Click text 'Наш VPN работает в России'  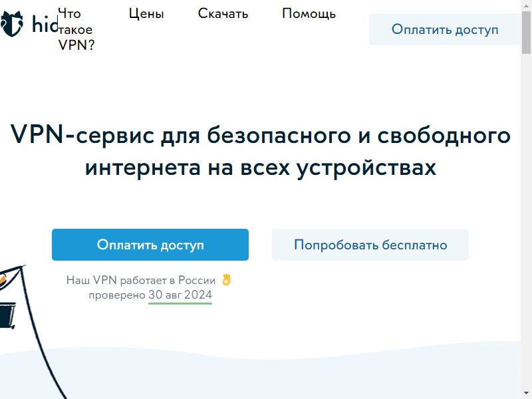pos(141,280)
